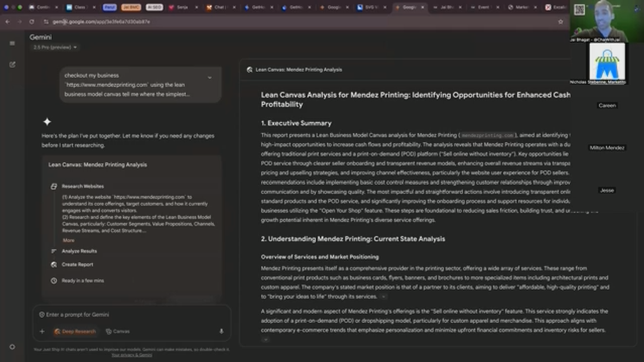The height and width of the screenshot is (362, 644).
Task: Expand the collapsed user prompt message
Action: (210, 77)
